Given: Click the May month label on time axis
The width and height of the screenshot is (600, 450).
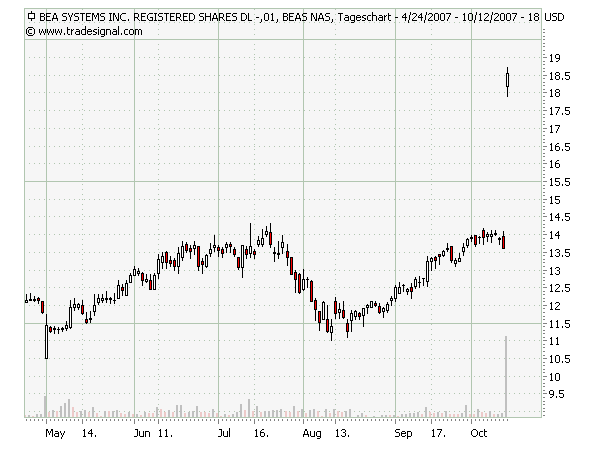Looking at the screenshot, I should click(55, 434).
